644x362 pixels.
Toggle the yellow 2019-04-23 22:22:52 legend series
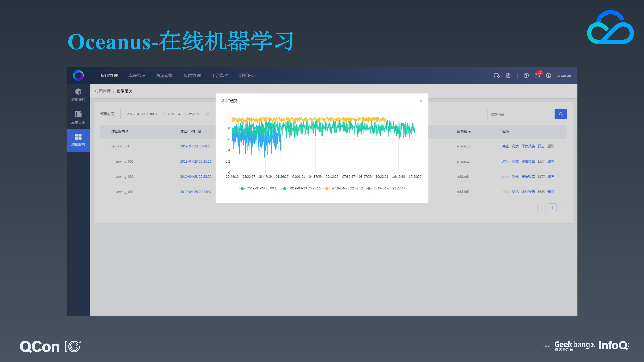tap(343, 188)
